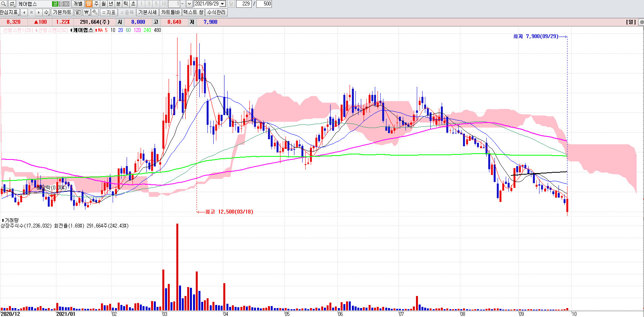Open 수식관리 formula management
This screenshot has width=644, height=317.
(x=216, y=12)
